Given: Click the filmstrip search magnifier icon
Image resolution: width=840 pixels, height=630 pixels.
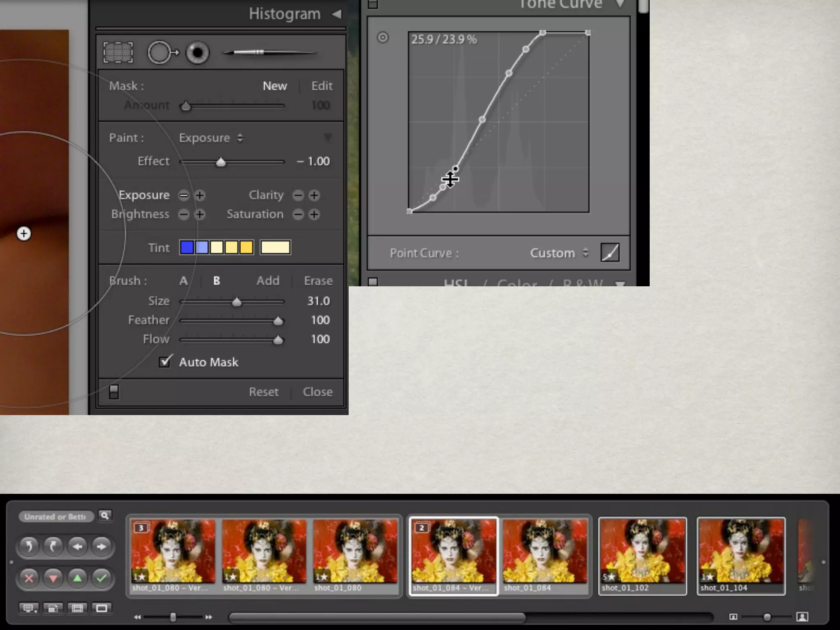Looking at the screenshot, I should pos(105,516).
